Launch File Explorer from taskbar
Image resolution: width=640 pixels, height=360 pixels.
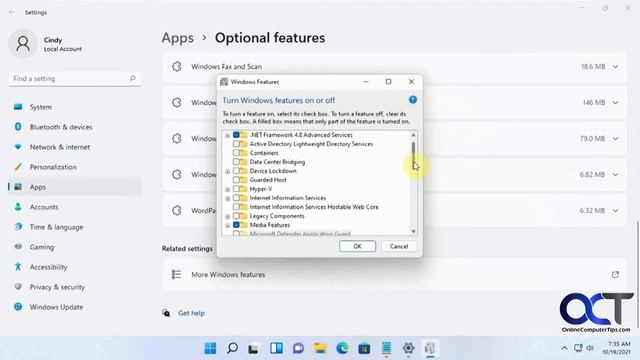[320, 348]
